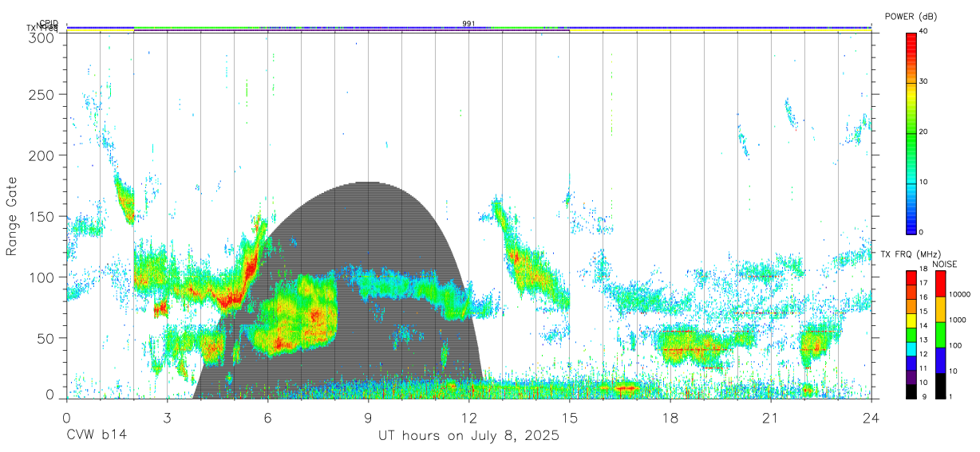Select the black 9–10 MHz TX FRQ swatch
Image resolution: width=980 pixels, height=452 pixels.
[911, 391]
